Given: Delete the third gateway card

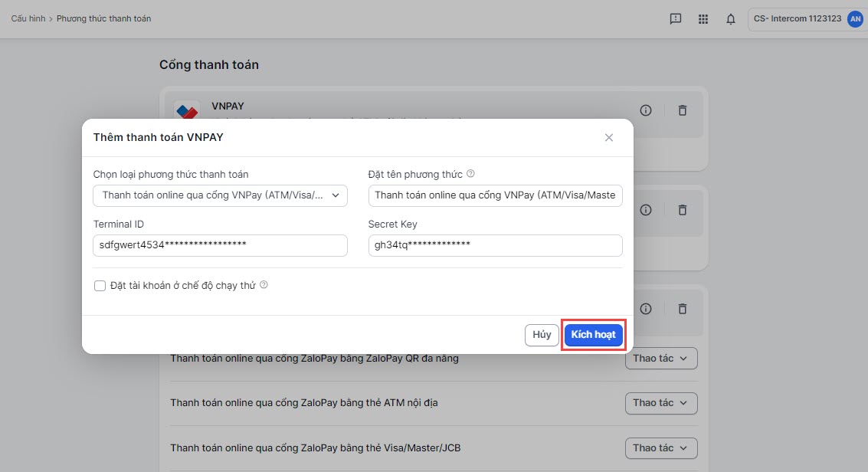Looking at the screenshot, I should (x=683, y=309).
